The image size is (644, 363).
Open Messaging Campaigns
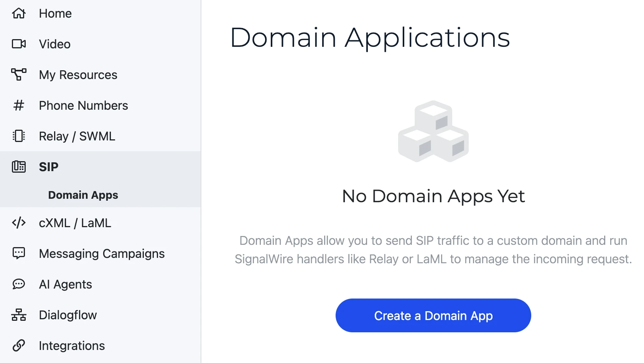[102, 253]
